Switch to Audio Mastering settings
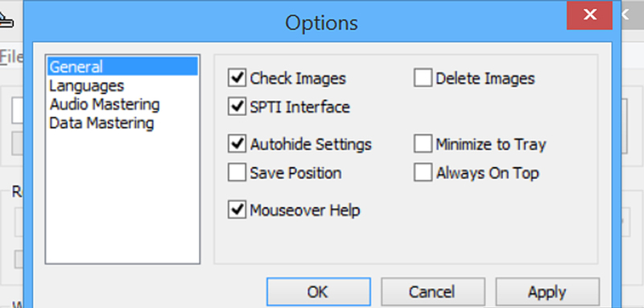Viewport: 644px width, 308px height. click(x=105, y=105)
